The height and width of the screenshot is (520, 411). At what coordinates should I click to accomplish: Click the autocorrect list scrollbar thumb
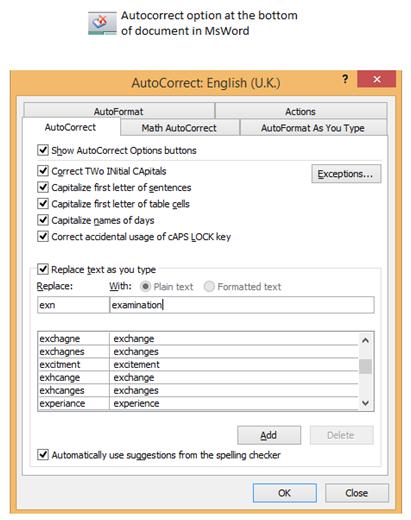(x=365, y=367)
